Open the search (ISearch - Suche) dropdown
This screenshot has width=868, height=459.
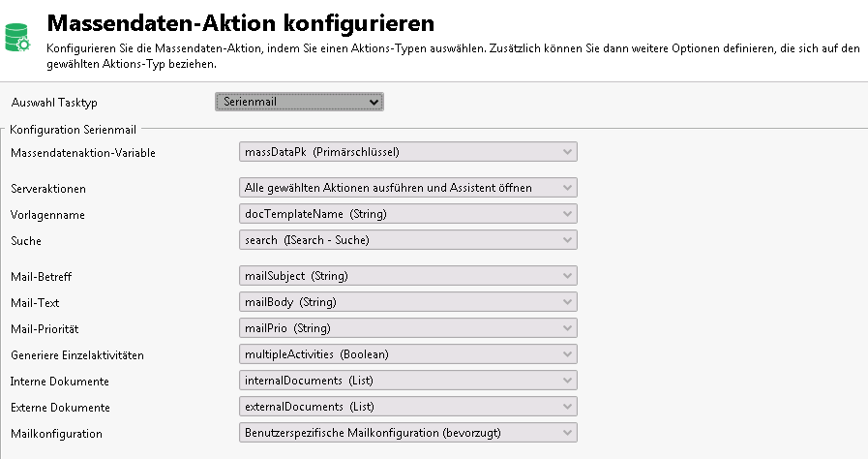(x=407, y=240)
